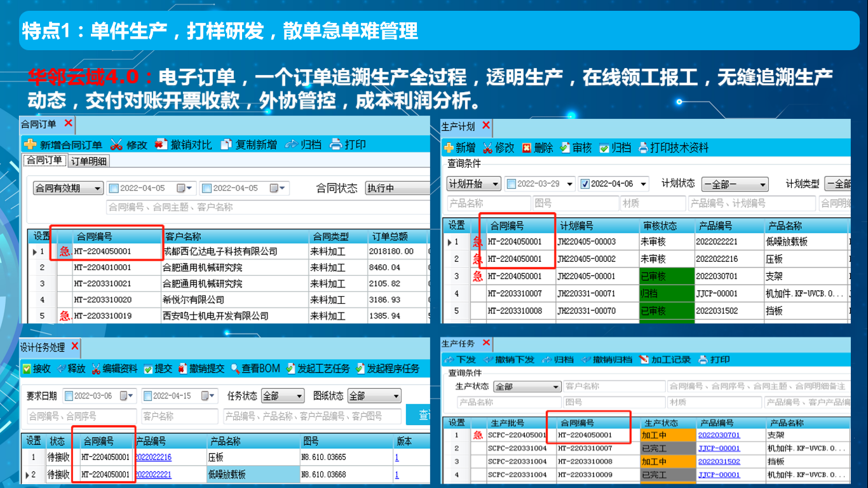The image size is (868, 488).
Task: Click 新增合同订单 plus icon in contract toolbar
Action: point(30,145)
